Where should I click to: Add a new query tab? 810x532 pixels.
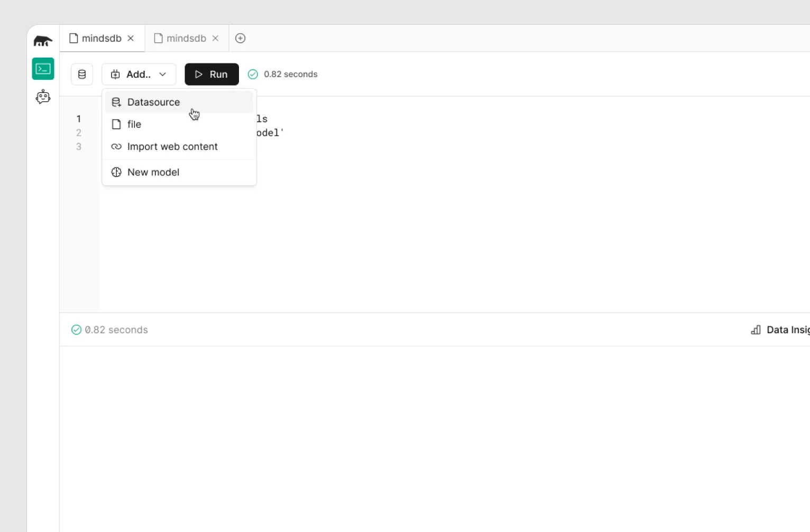click(240, 38)
